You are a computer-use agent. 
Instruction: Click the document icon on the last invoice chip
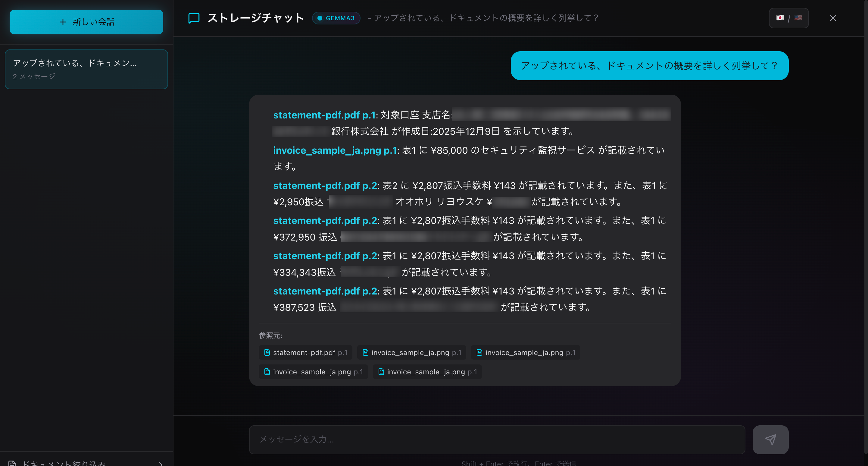coord(381,372)
